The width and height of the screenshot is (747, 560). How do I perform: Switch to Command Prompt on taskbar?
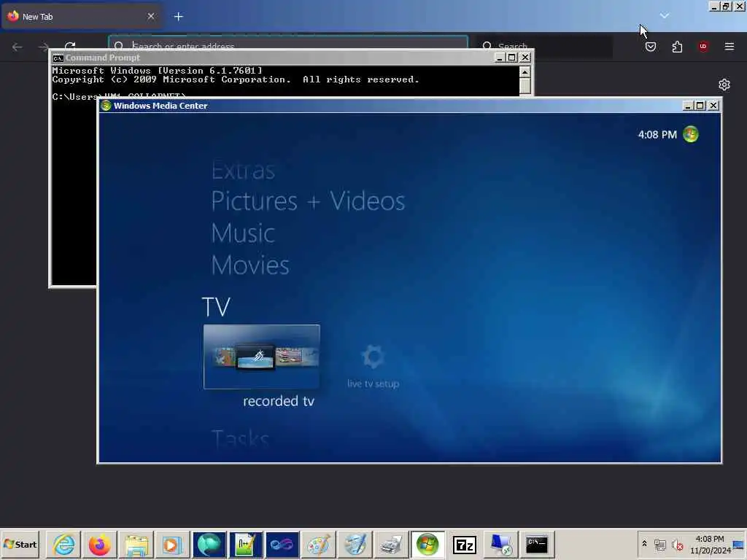(x=538, y=544)
